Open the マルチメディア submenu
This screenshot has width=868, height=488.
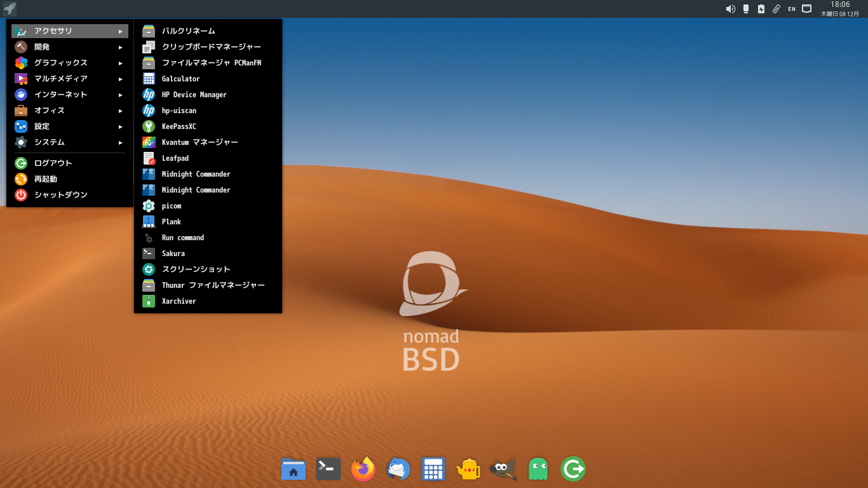click(x=70, y=79)
